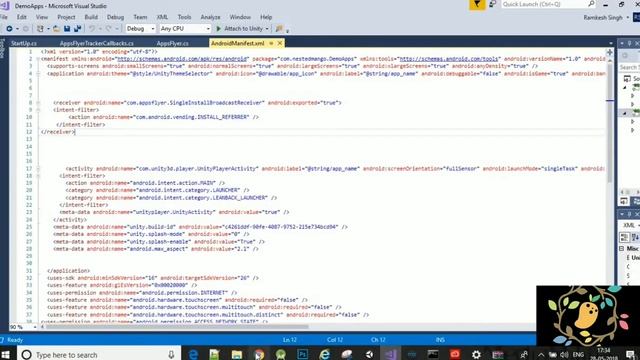
Task: Open the Tools menu
Action: (x=184, y=17)
